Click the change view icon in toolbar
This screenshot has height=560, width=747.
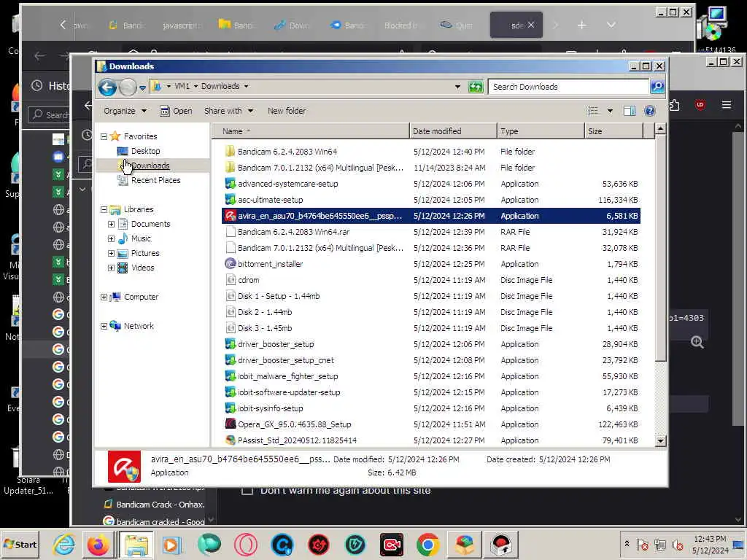(592, 111)
